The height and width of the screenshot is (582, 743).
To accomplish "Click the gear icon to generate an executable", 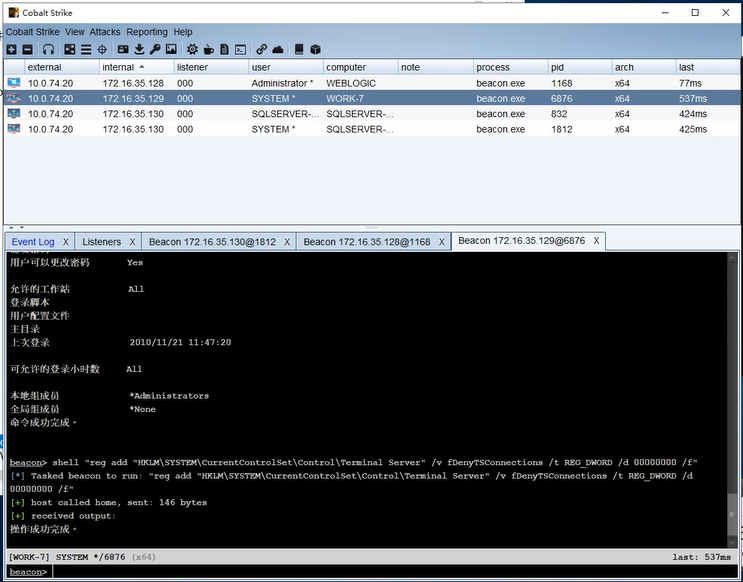I will [x=192, y=49].
